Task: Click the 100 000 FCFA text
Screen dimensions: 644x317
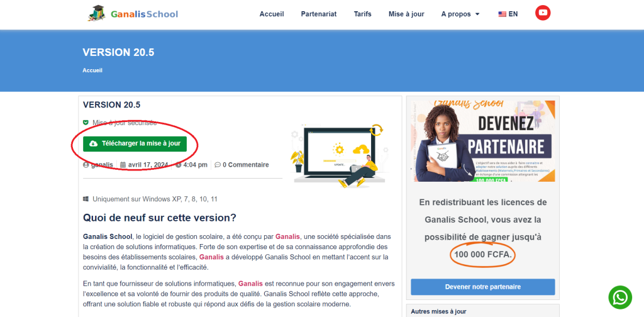Action: click(483, 255)
